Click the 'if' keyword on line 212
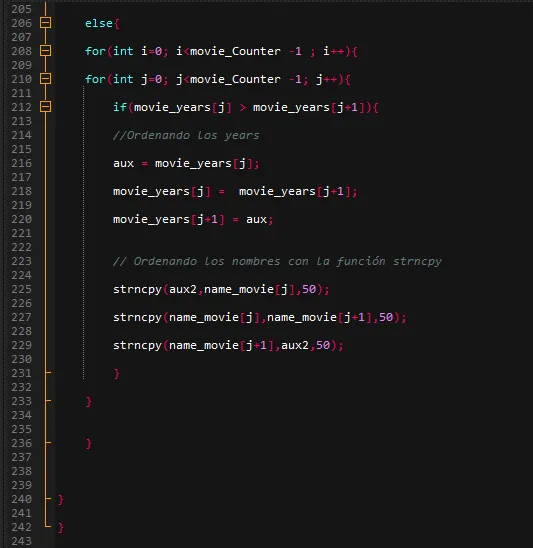 coord(120,107)
